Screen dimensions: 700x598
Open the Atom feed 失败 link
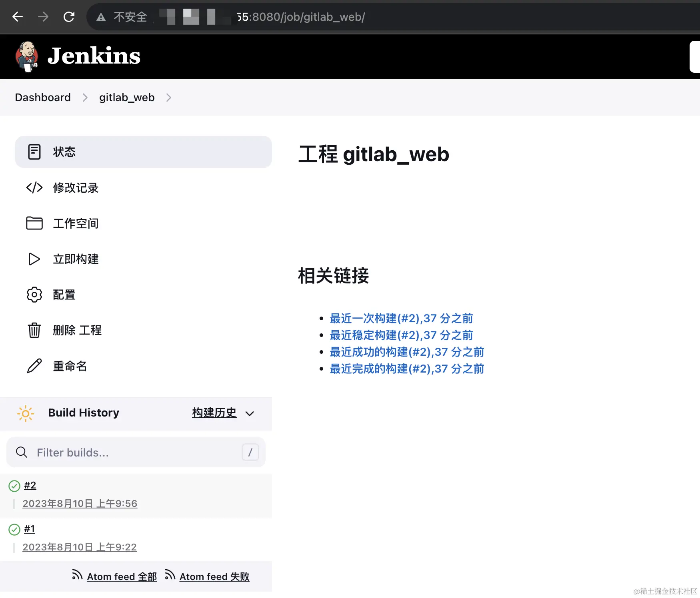[x=214, y=577]
